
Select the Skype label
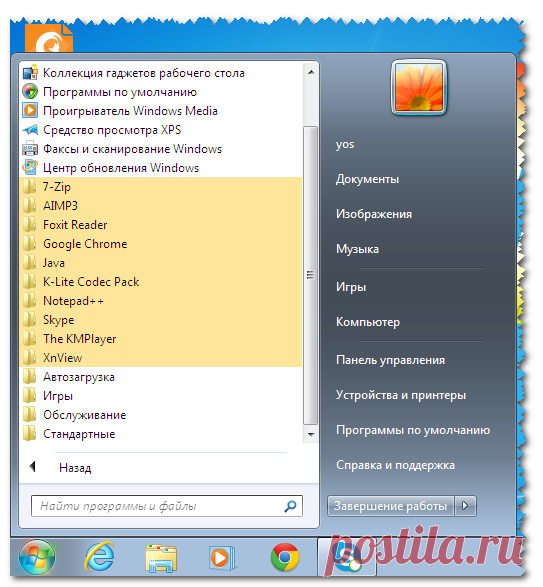click(x=58, y=320)
